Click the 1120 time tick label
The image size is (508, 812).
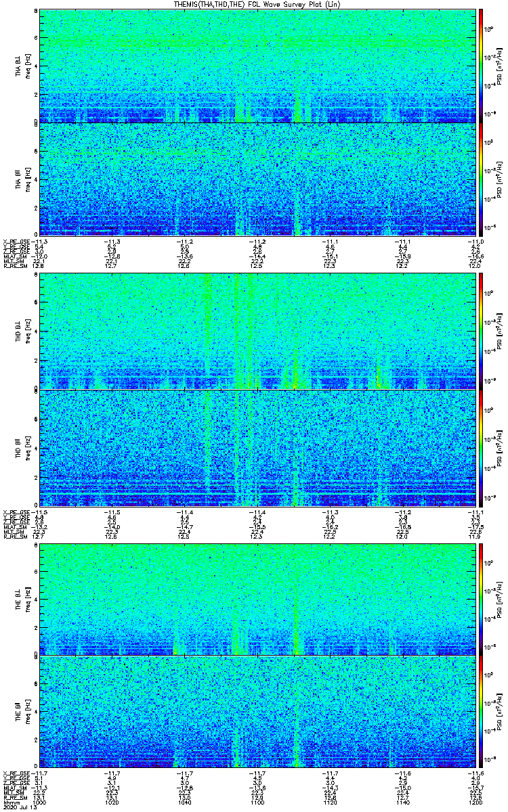click(x=330, y=801)
